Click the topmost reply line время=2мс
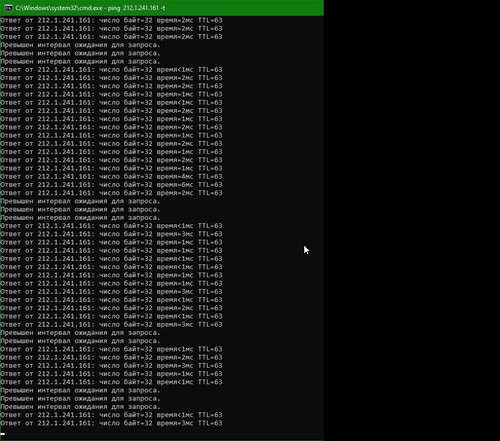The height and width of the screenshot is (441, 500). [111, 20]
